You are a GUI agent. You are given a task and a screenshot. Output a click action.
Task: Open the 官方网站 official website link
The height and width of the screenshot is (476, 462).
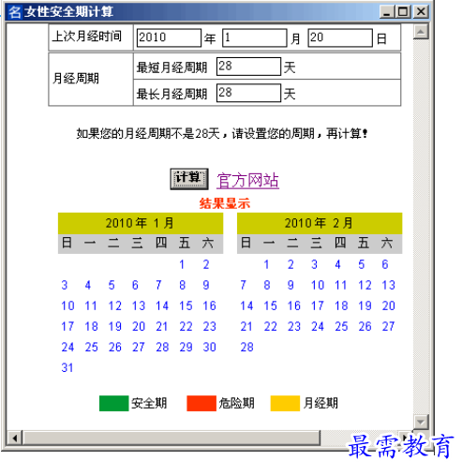248,181
